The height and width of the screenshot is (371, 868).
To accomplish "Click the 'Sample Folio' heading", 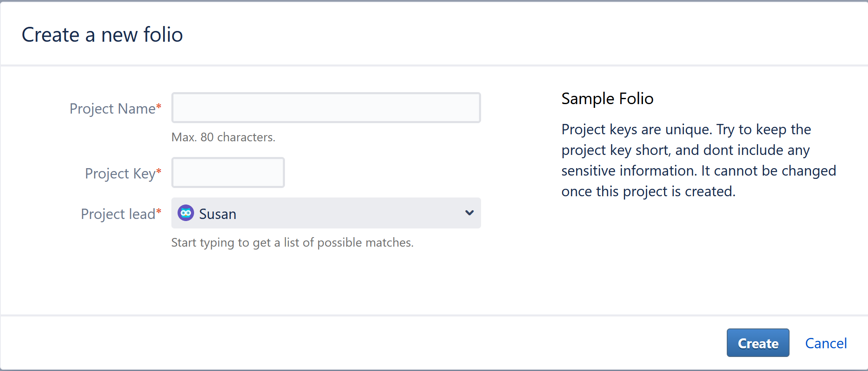I will (607, 99).
